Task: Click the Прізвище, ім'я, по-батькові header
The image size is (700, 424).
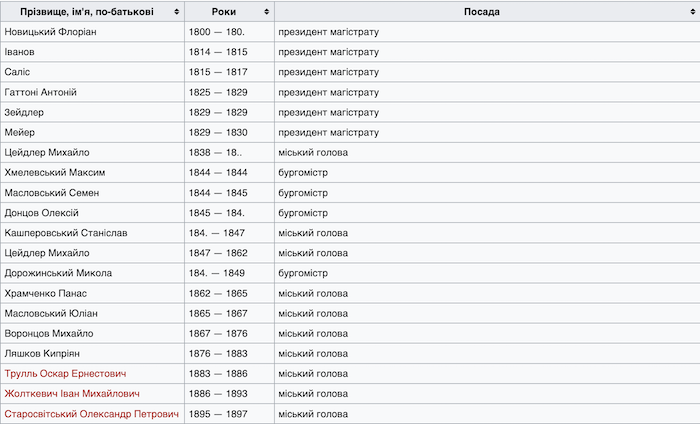Action: (87, 12)
